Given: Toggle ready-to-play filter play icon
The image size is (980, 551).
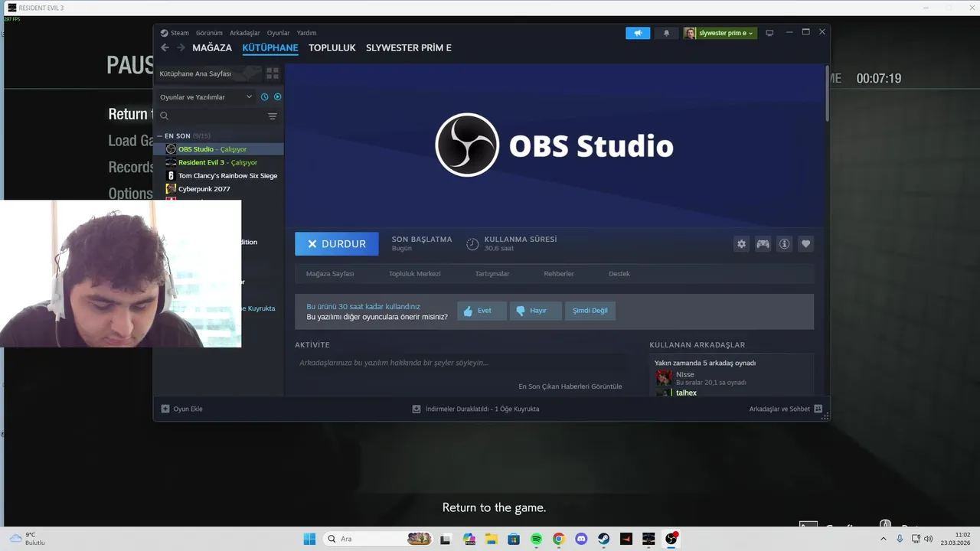Looking at the screenshot, I should (x=278, y=97).
